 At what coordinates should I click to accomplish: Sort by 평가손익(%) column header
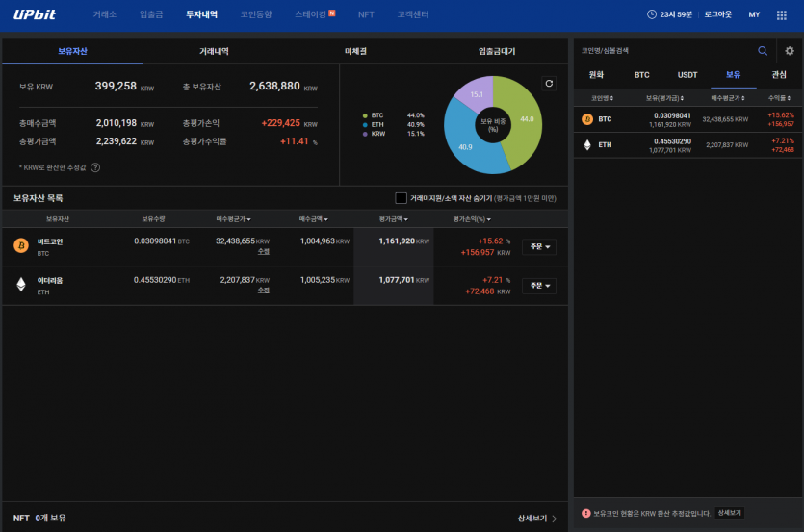click(472, 219)
